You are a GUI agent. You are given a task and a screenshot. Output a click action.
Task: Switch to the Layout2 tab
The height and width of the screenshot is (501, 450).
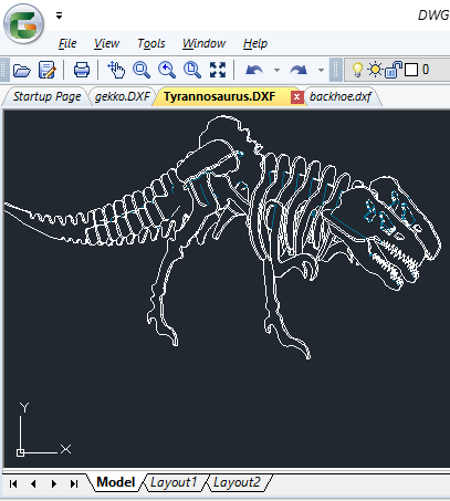pos(237,482)
